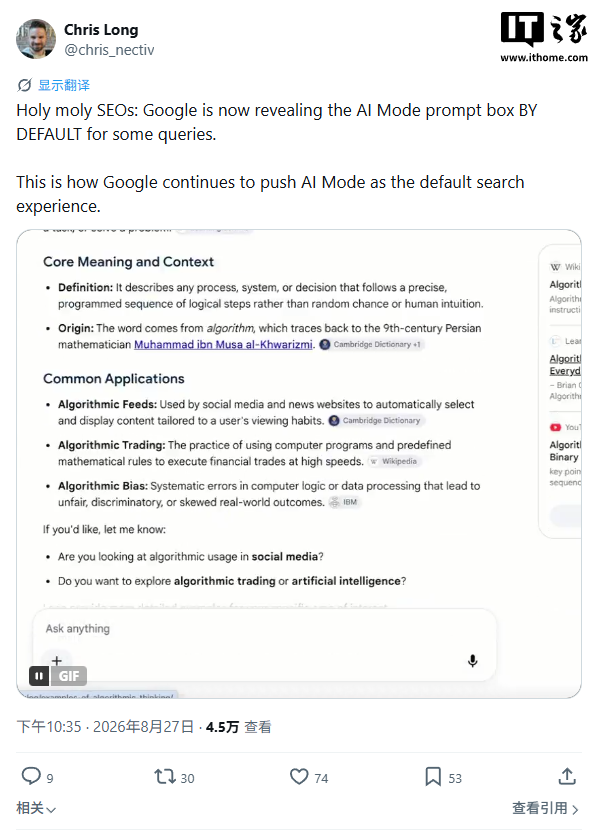Open Chris Long's profile avatar
The image size is (598, 830).
click(x=36, y=39)
